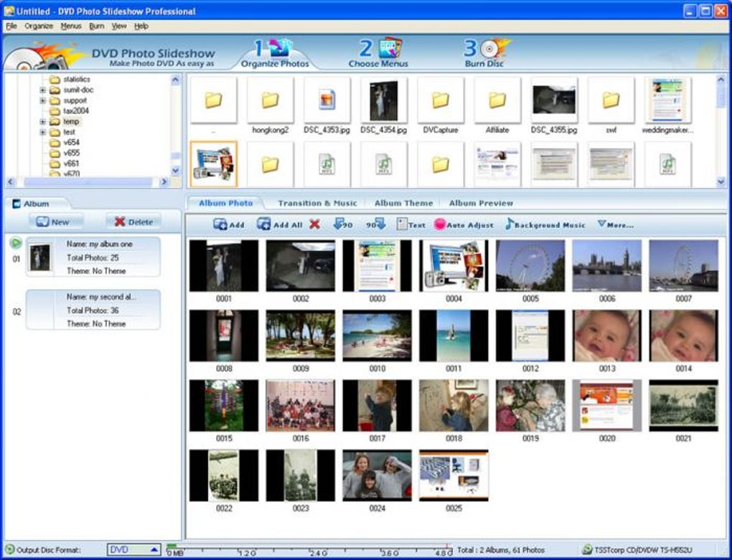Open the More... toolbar dropdown
732x560 pixels.
(x=616, y=224)
